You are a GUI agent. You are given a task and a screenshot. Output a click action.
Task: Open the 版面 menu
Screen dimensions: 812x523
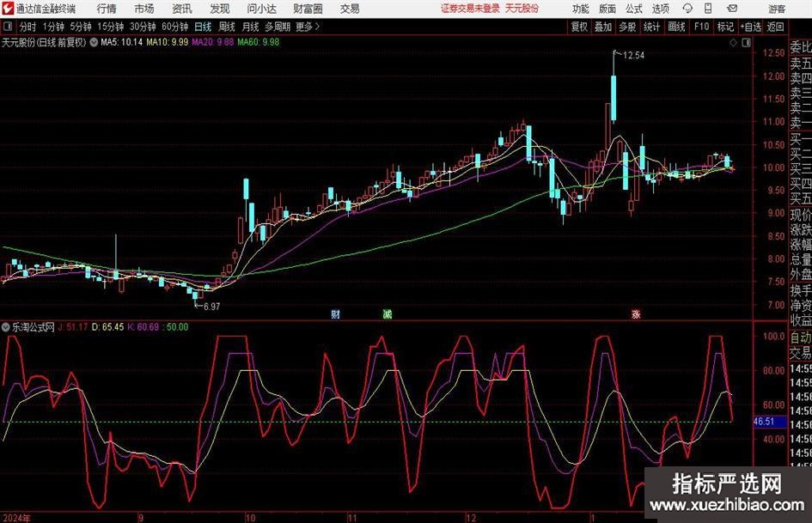coord(607,9)
